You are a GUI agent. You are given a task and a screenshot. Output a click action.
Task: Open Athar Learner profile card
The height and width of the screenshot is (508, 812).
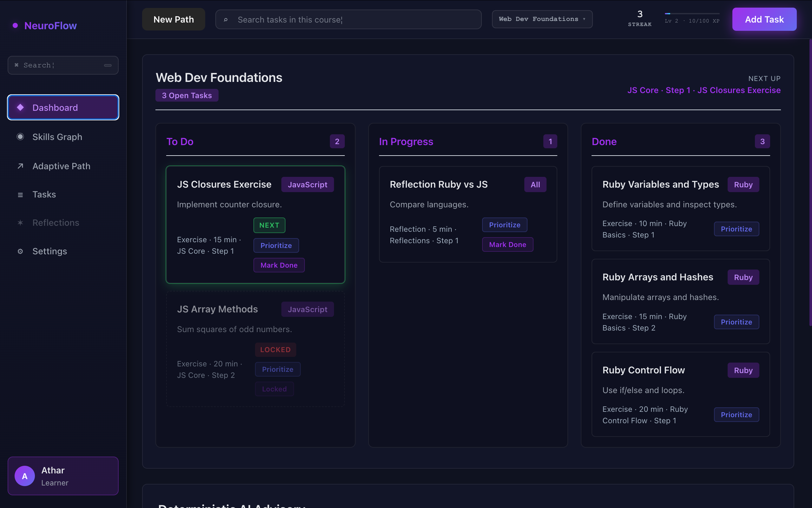click(x=63, y=476)
